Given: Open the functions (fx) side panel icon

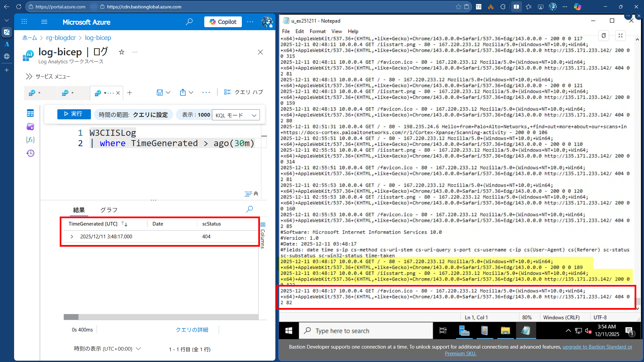Looking at the screenshot, I should (x=30, y=140).
